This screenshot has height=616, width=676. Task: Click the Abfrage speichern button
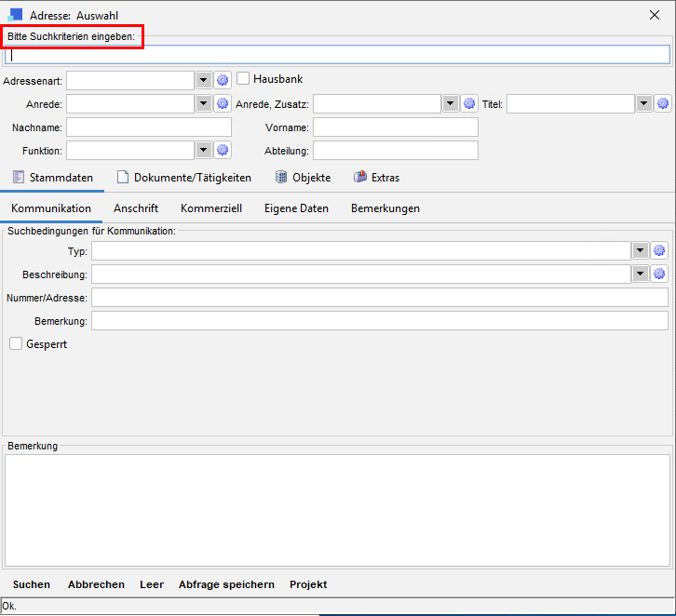[x=226, y=584]
